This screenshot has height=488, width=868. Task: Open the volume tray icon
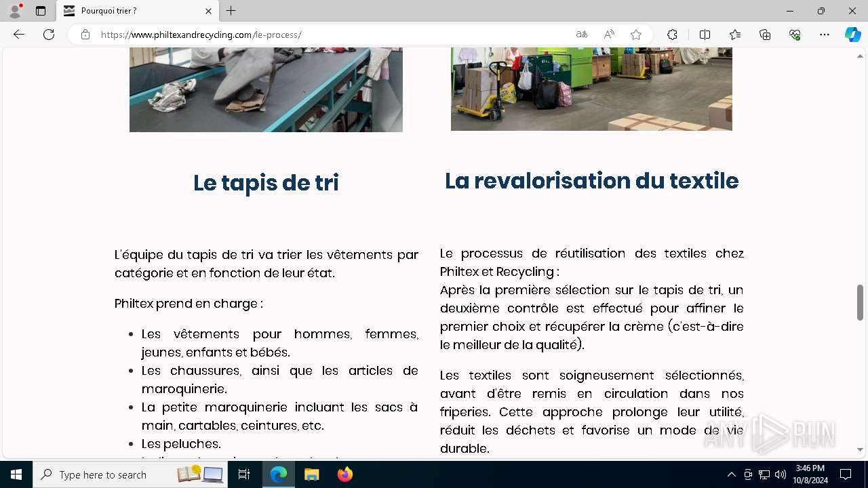(x=780, y=474)
